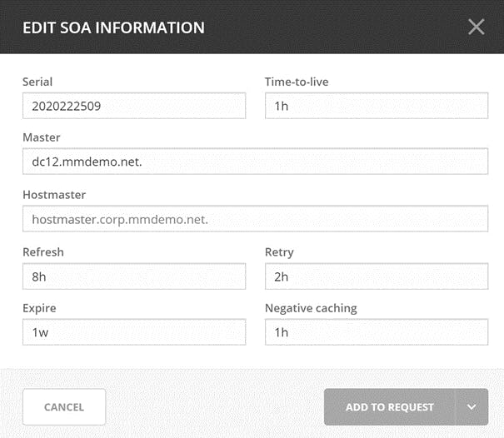Viewport: 504px width, 438px height.
Task: Click the Expire label text
Action: click(39, 308)
